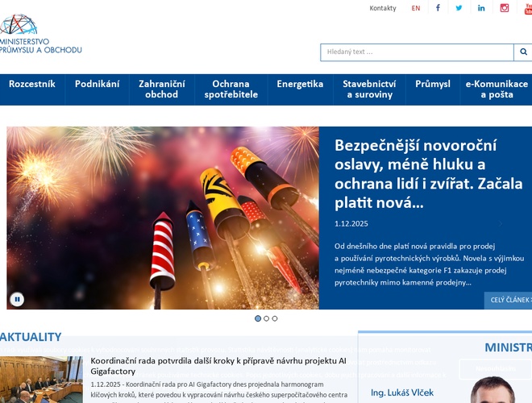Viewport: 532px width, 403px height.
Task: Jump to the third carousel slide dot
Action: 275,318
